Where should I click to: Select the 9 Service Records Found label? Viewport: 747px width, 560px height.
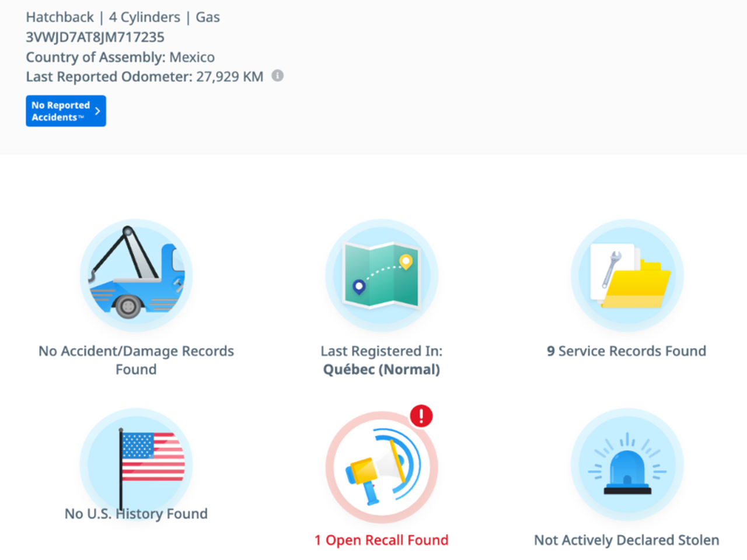[x=627, y=351]
